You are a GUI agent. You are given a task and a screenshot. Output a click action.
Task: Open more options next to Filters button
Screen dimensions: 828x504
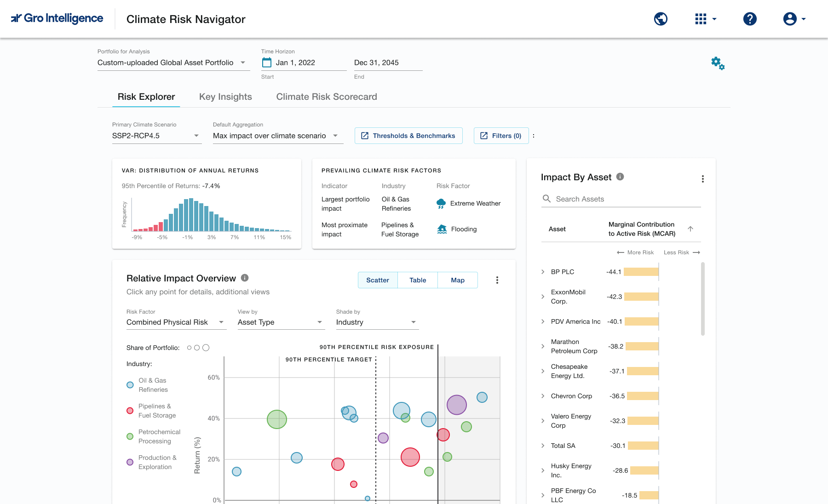pyautogui.click(x=534, y=136)
